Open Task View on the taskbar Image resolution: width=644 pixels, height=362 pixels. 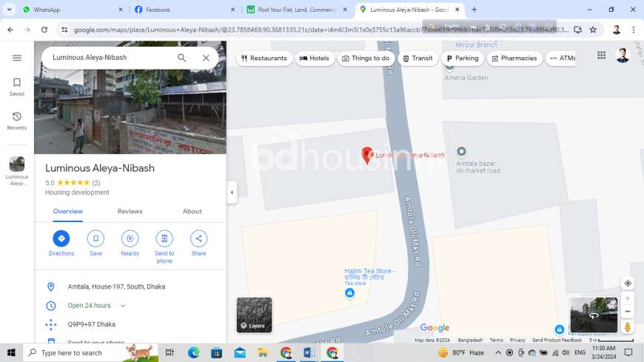coord(170,352)
